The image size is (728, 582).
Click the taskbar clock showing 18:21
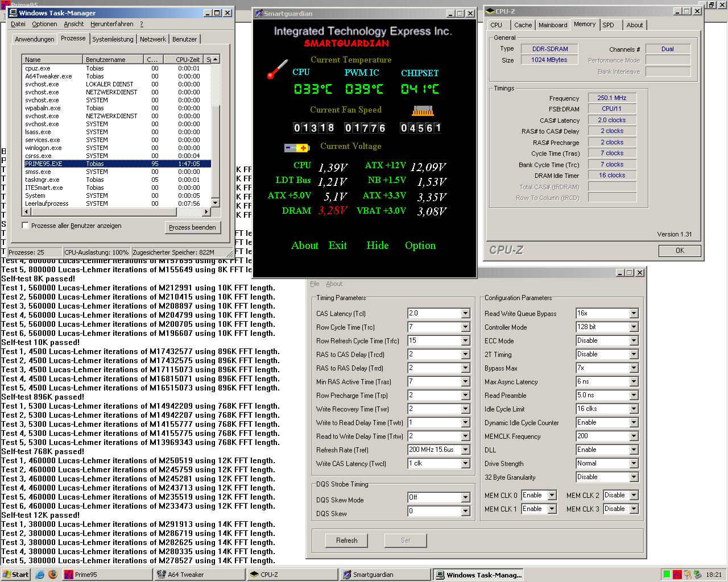[x=714, y=575]
